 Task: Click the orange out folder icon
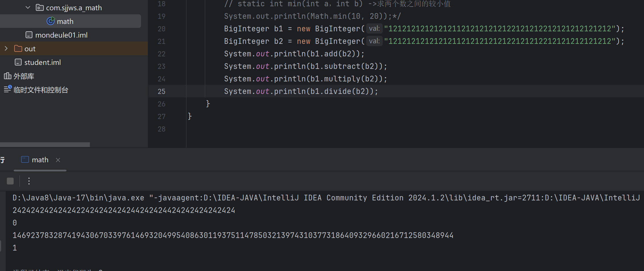pos(18,49)
